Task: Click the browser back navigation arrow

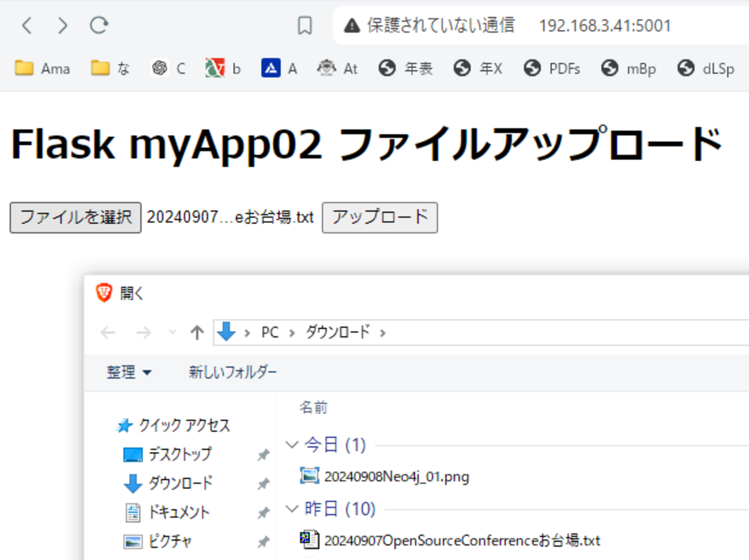Action: [26, 25]
